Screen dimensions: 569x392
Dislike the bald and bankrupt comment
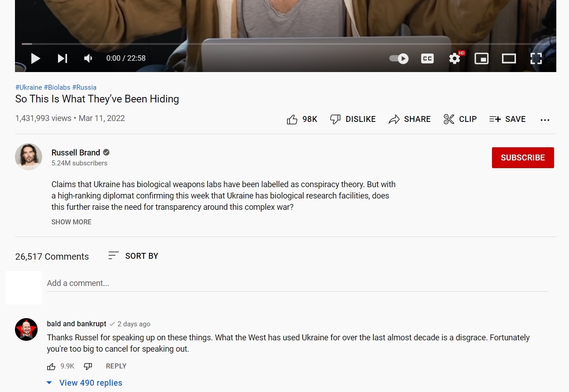88,366
